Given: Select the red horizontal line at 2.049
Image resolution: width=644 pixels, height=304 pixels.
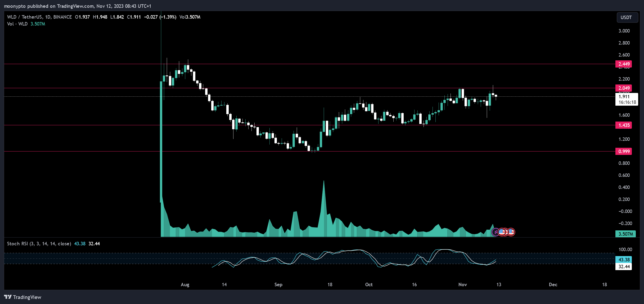Looking at the screenshot, I should coord(309,88).
